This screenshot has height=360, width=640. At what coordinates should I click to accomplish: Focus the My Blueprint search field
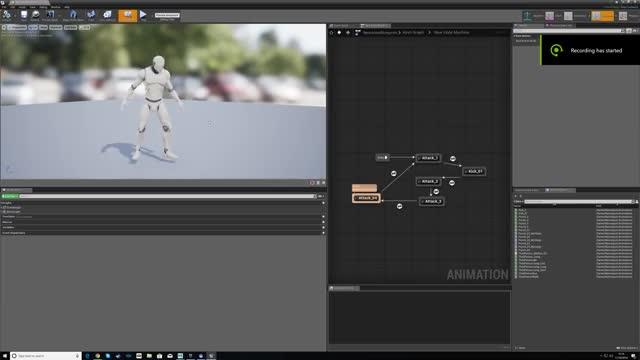tap(167, 196)
